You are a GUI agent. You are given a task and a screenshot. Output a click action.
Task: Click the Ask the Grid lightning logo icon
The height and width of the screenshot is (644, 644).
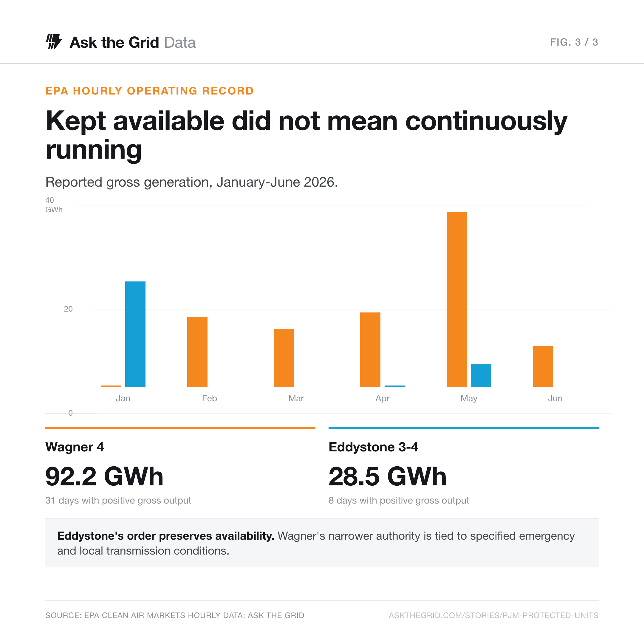54,42
